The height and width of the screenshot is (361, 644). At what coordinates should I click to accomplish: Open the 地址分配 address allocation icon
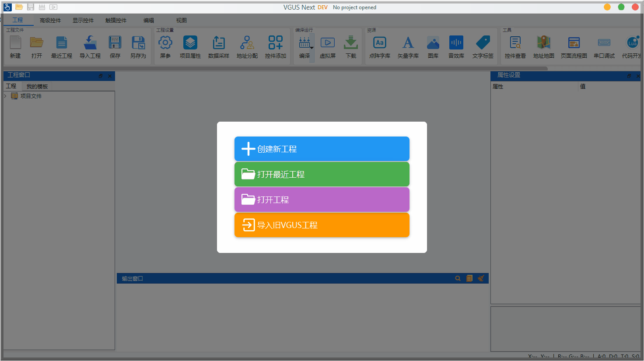click(247, 42)
